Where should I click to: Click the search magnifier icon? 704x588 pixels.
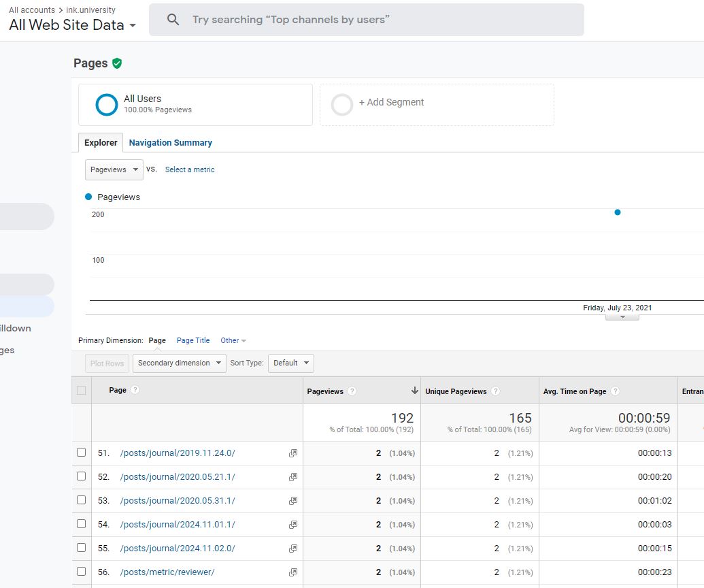[173, 20]
